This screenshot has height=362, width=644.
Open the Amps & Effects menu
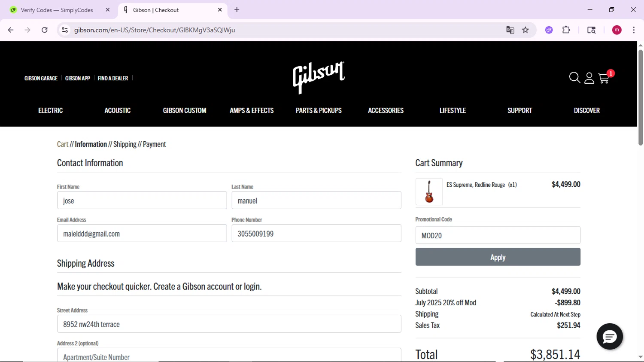252,110
